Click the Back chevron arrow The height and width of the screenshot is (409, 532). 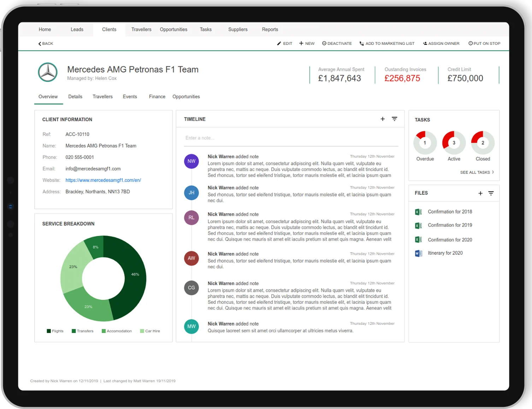click(x=40, y=43)
